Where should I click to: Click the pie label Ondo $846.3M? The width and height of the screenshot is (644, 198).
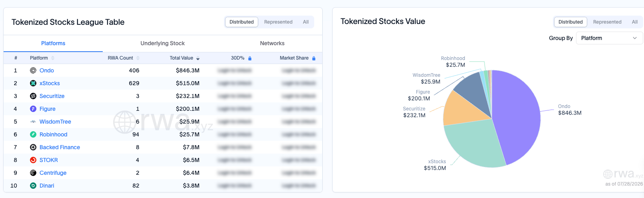570,110
